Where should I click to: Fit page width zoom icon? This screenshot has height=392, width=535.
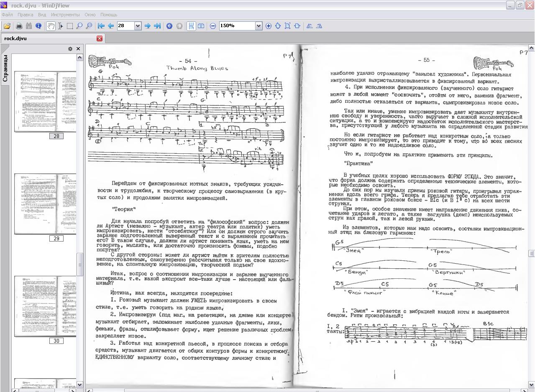point(297,26)
